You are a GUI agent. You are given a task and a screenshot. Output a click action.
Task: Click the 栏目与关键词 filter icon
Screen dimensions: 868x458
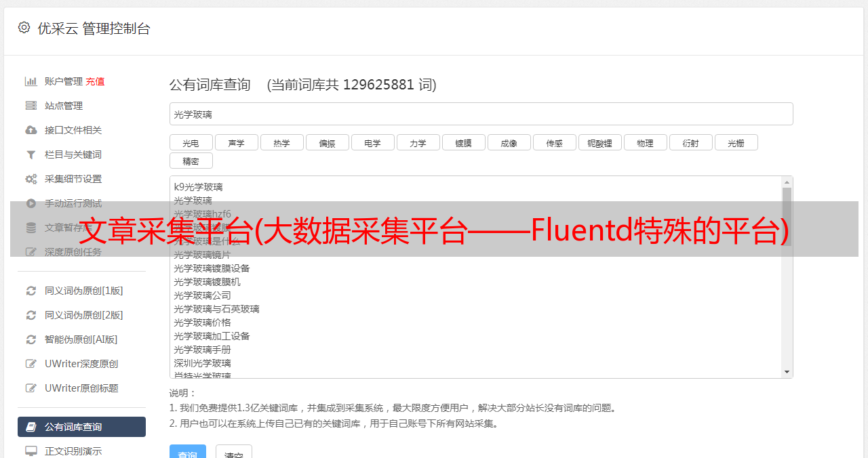point(31,154)
